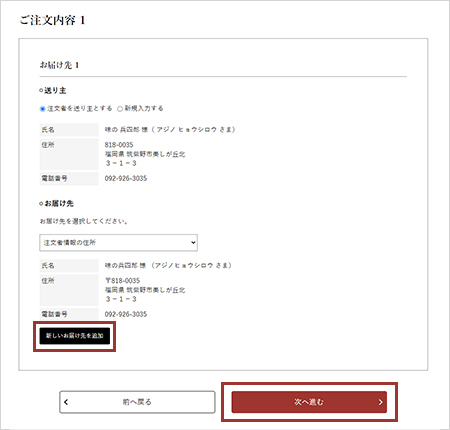Click the right chevron on 次へ進む
This screenshot has width=450, height=430.
380,402
